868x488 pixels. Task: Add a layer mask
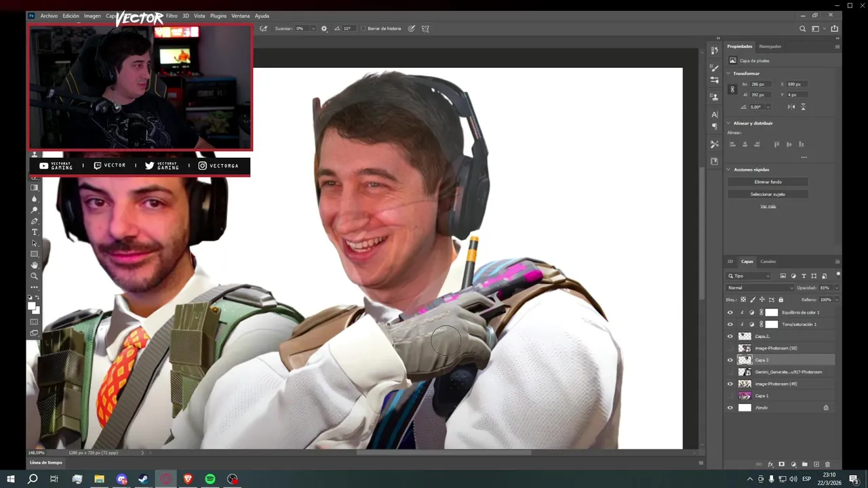click(781, 464)
